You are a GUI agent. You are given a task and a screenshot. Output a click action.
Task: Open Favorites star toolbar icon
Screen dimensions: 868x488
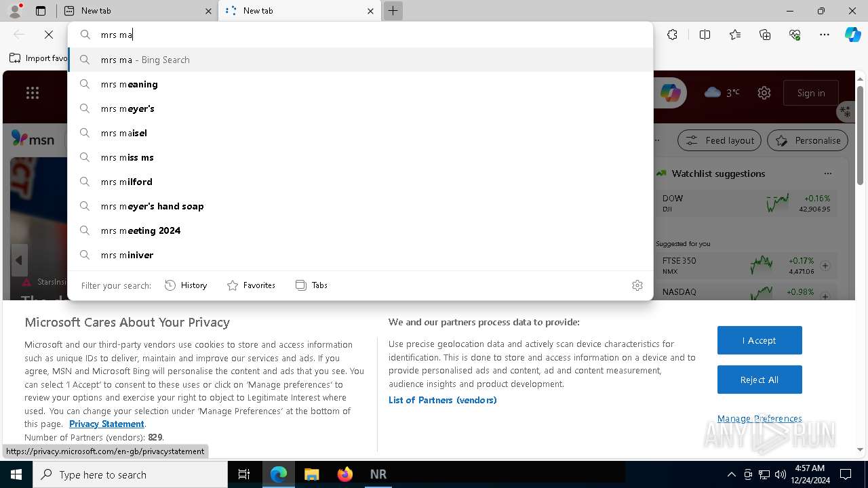coord(735,35)
